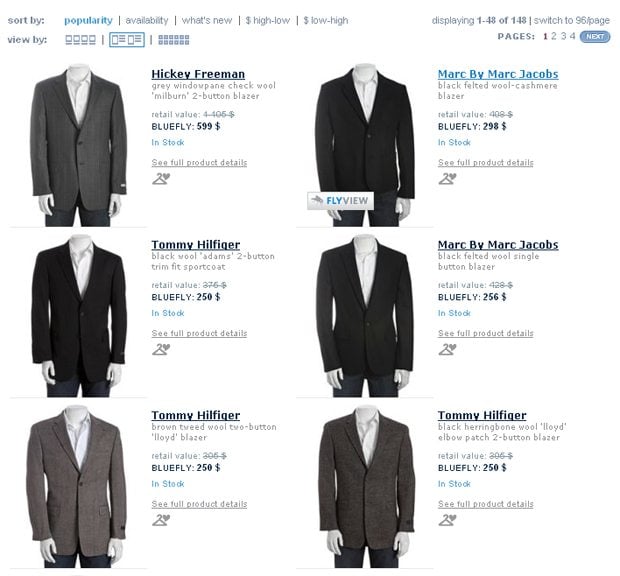Click hanger icon for black felted single button blazer
This screenshot has height=576, width=620.
tap(447, 349)
